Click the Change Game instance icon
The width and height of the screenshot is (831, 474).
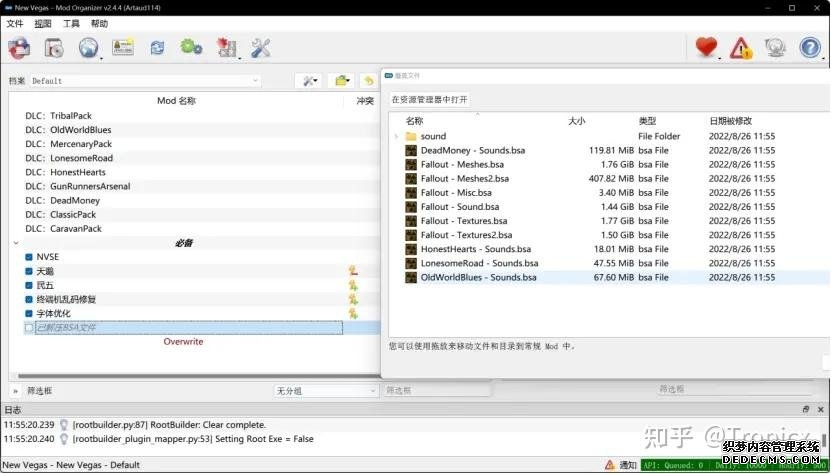coord(19,47)
